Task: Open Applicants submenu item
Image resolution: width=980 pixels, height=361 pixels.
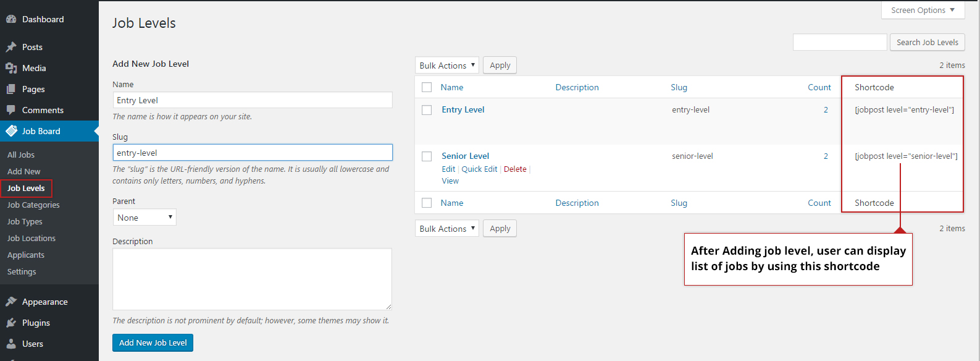Action: [26, 255]
